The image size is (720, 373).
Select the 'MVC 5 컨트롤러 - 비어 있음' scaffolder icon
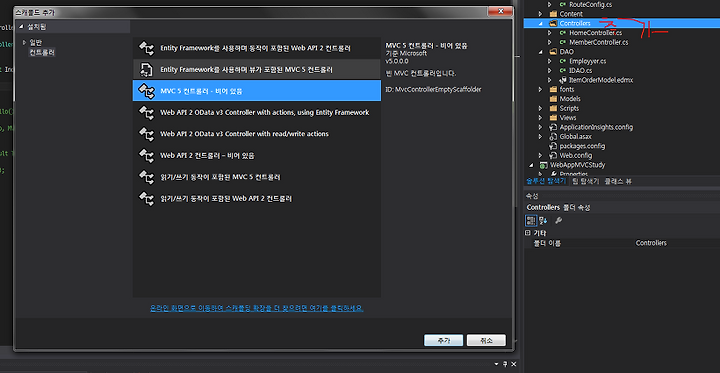(x=147, y=91)
